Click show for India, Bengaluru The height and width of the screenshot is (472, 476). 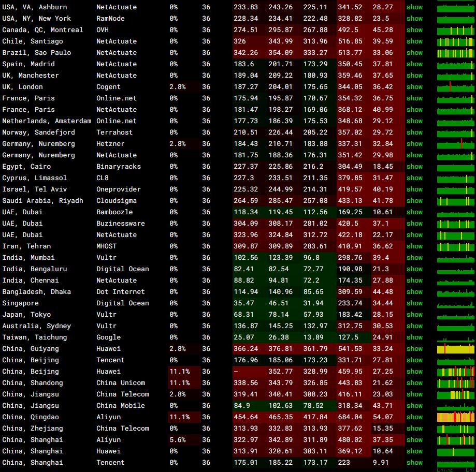(414, 269)
